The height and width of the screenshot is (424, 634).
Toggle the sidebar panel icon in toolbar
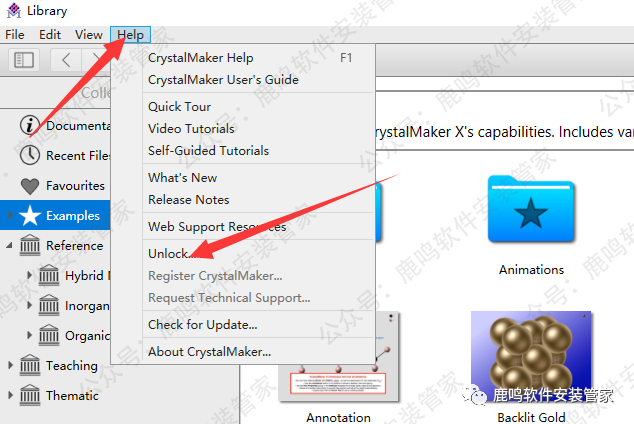24,60
